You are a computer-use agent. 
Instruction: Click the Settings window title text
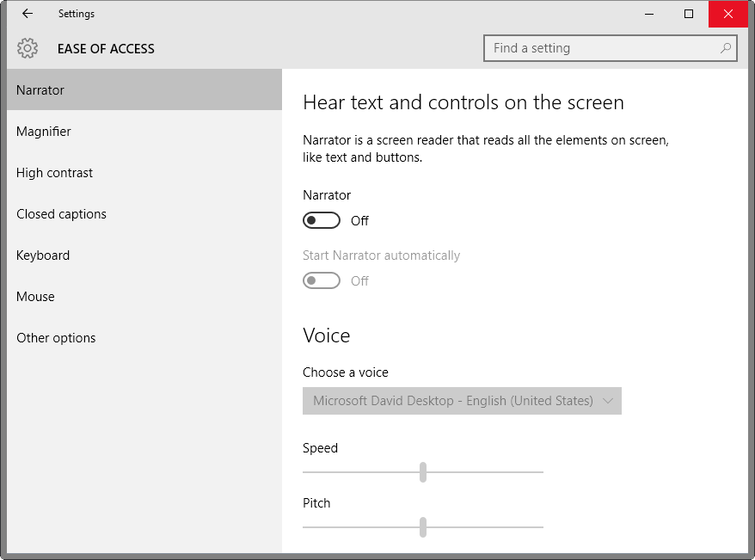pos(76,14)
